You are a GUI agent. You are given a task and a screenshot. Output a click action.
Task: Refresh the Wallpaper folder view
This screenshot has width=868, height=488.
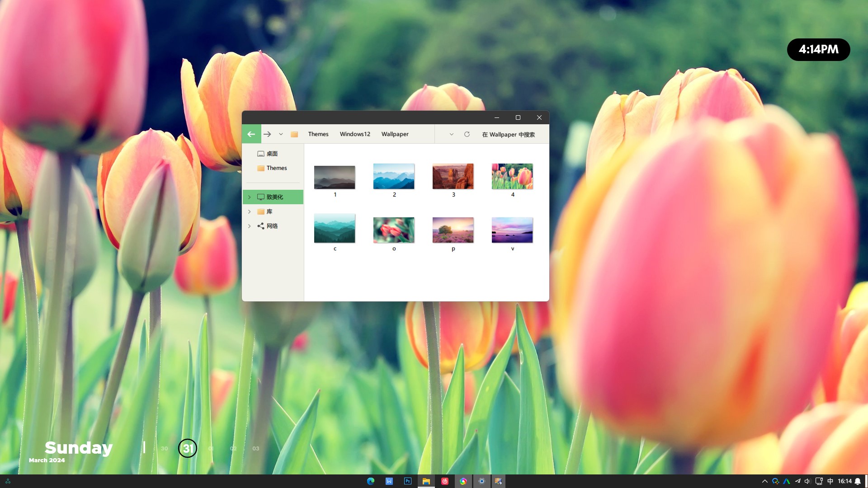coord(467,134)
